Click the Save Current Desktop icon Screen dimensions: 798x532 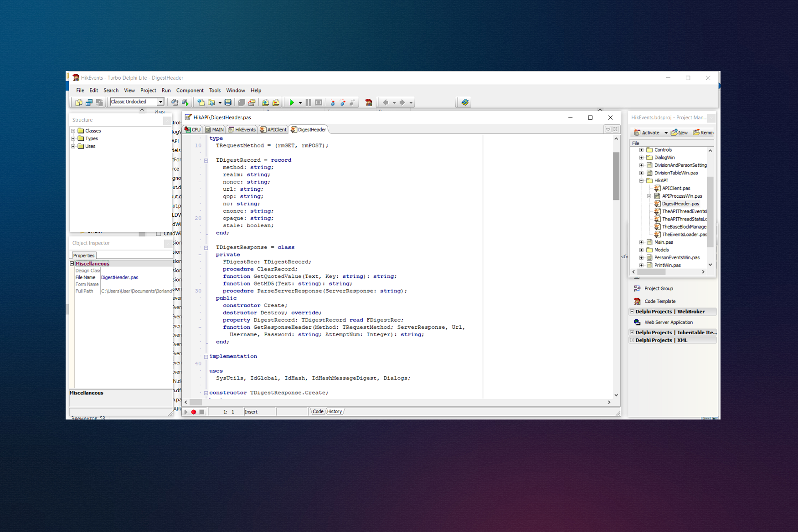point(175,102)
